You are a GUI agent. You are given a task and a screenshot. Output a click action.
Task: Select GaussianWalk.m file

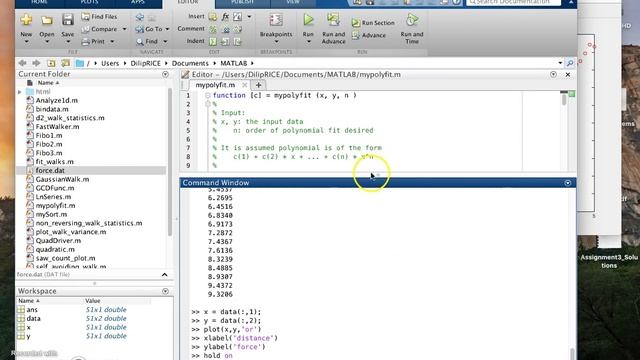[x=62, y=179]
